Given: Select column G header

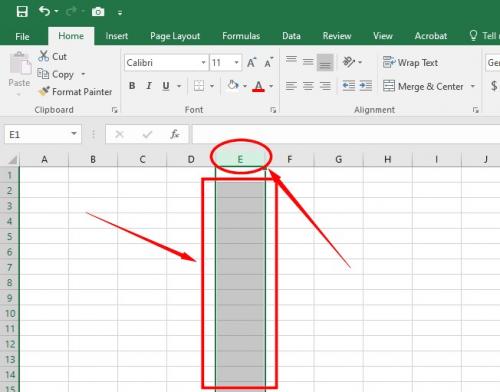Looking at the screenshot, I should coord(338,159).
